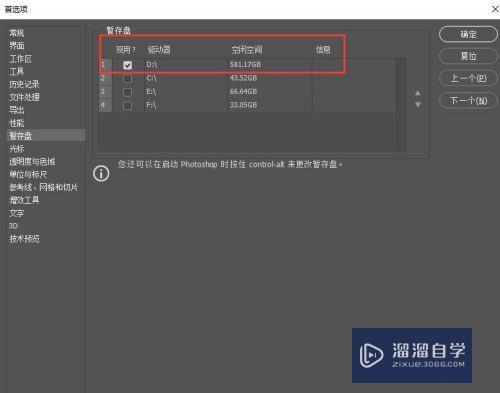Image resolution: width=500 pixels, height=393 pixels.
Task: Enable the E:\ scratch disk checkbox
Action: [127, 92]
